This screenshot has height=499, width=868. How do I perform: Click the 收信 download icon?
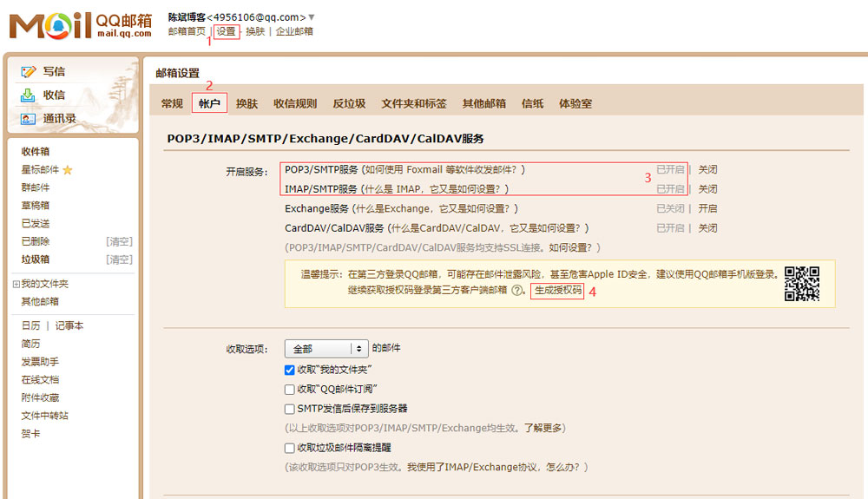coord(28,95)
